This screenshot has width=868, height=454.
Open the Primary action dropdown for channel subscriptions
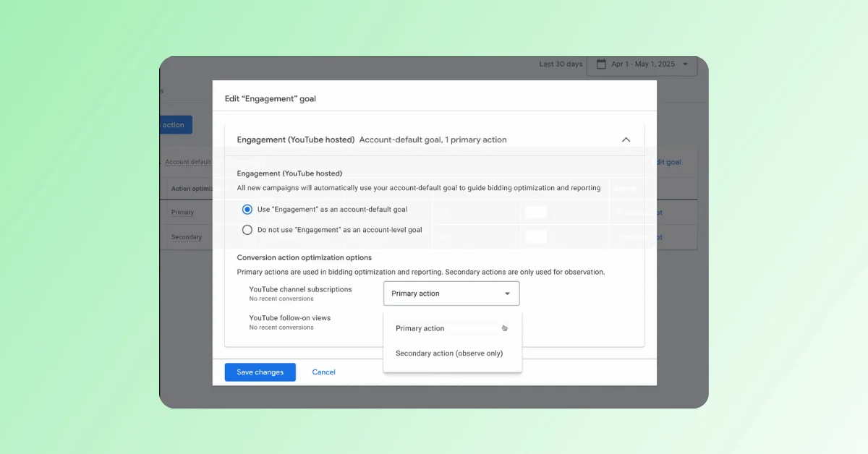point(451,294)
